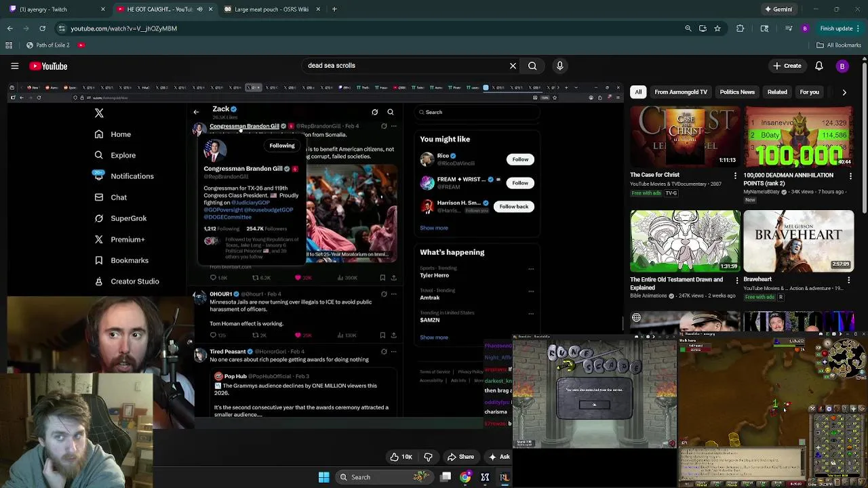Select the From Asmongold TV chip
The width and height of the screenshot is (868, 488).
point(681,91)
